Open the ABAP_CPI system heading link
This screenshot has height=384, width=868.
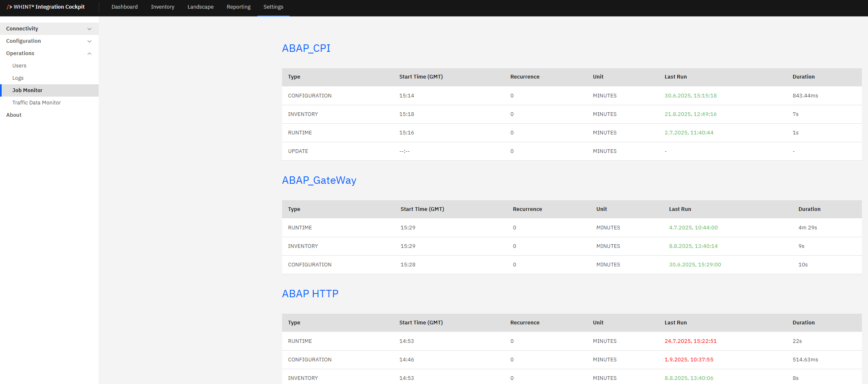(x=306, y=49)
